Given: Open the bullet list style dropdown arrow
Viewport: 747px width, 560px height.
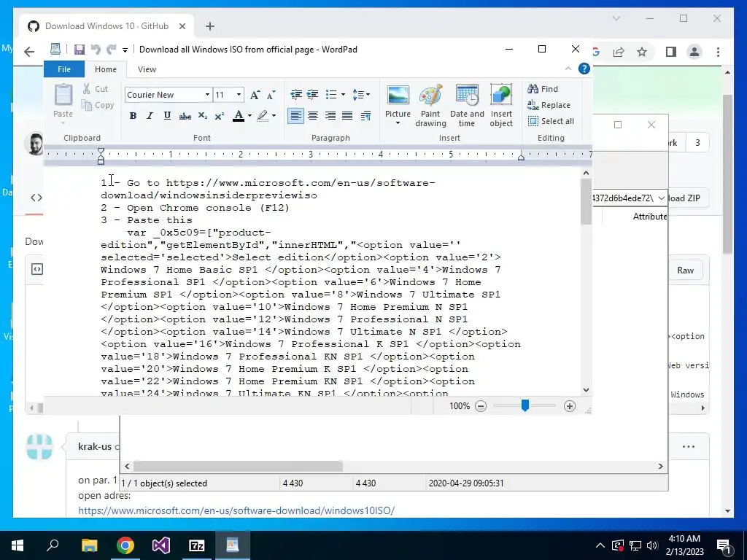Looking at the screenshot, I should (x=343, y=94).
